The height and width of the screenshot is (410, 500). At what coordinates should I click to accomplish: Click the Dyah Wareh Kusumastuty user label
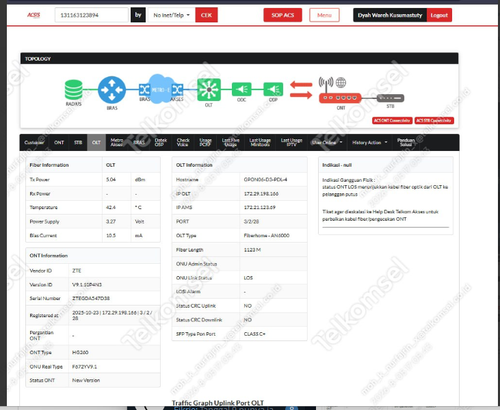coord(390,15)
